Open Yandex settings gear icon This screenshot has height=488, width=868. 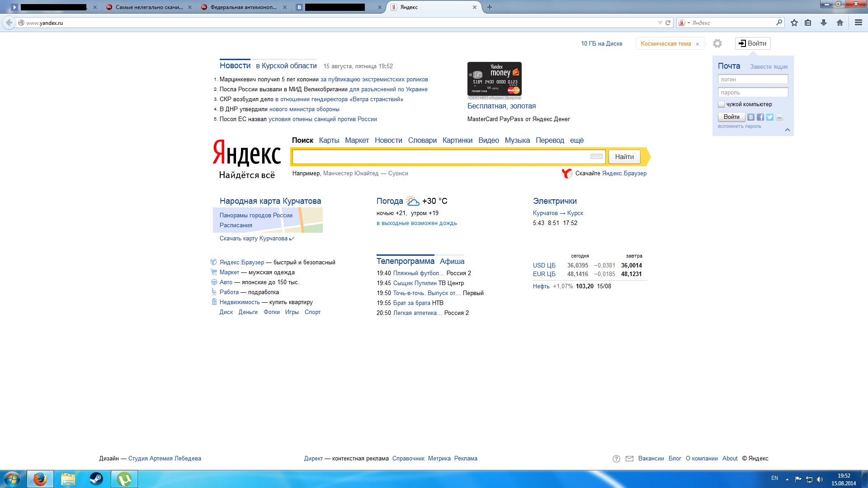coord(717,43)
